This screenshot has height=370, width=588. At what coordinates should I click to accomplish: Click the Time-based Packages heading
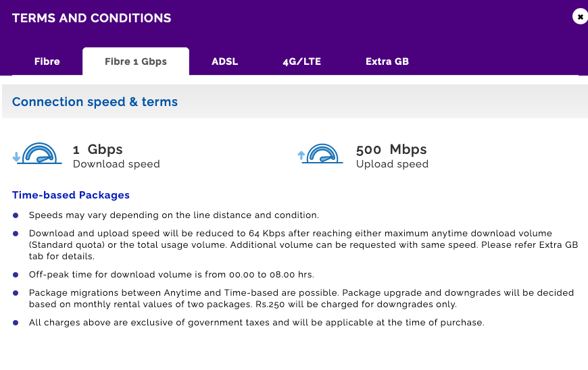71,194
